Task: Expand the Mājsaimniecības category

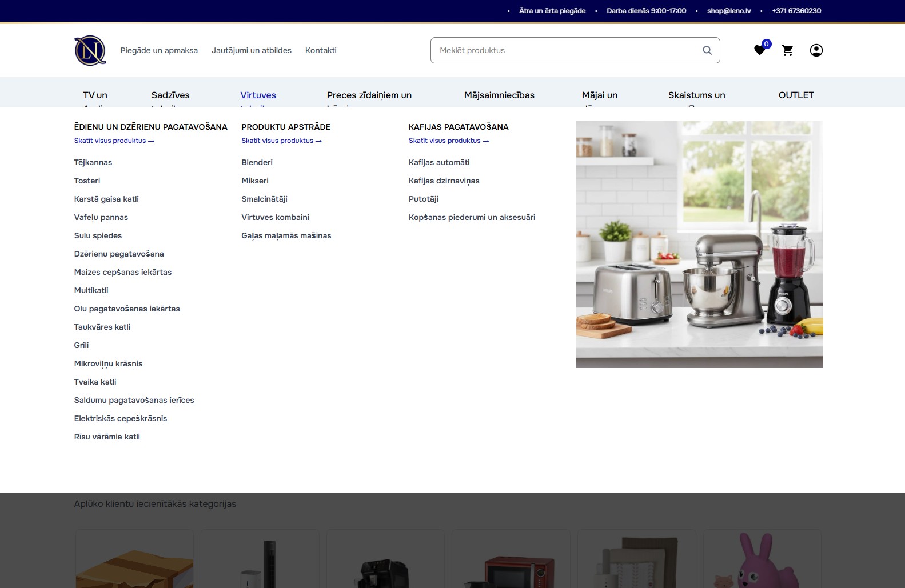Action: pyautogui.click(x=499, y=95)
